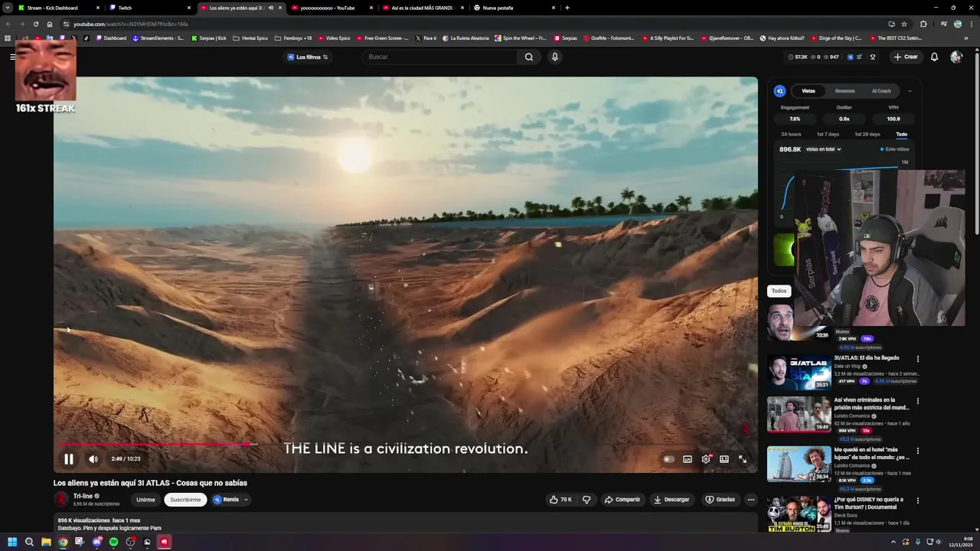The width and height of the screenshot is (980, 551).
Task: Select the 24 hours range tab
Action: (791, 135)
